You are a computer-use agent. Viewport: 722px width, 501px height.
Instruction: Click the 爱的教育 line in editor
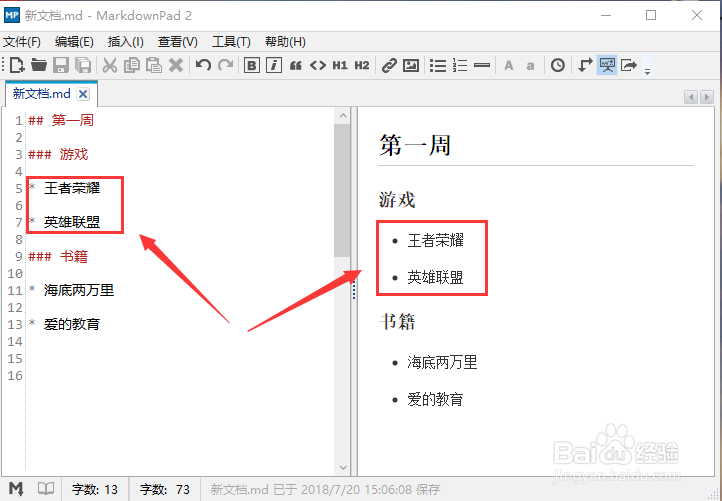point(64,324)
